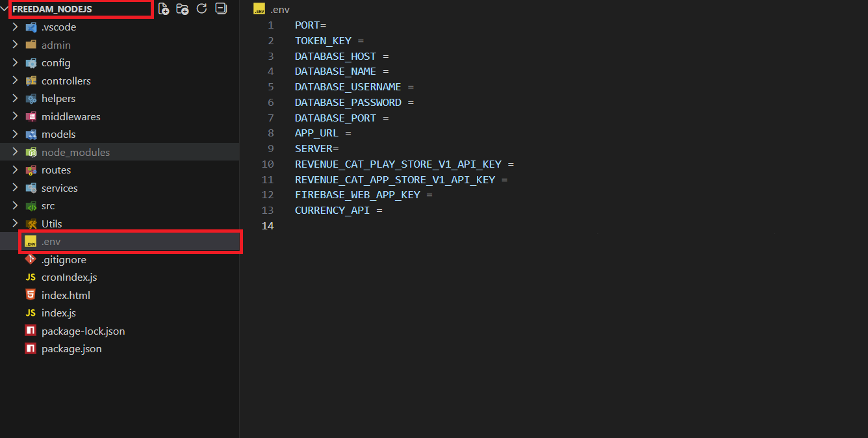Open index.js from the file tree
The height and width of the screenshot is (438, 868).
58,313
